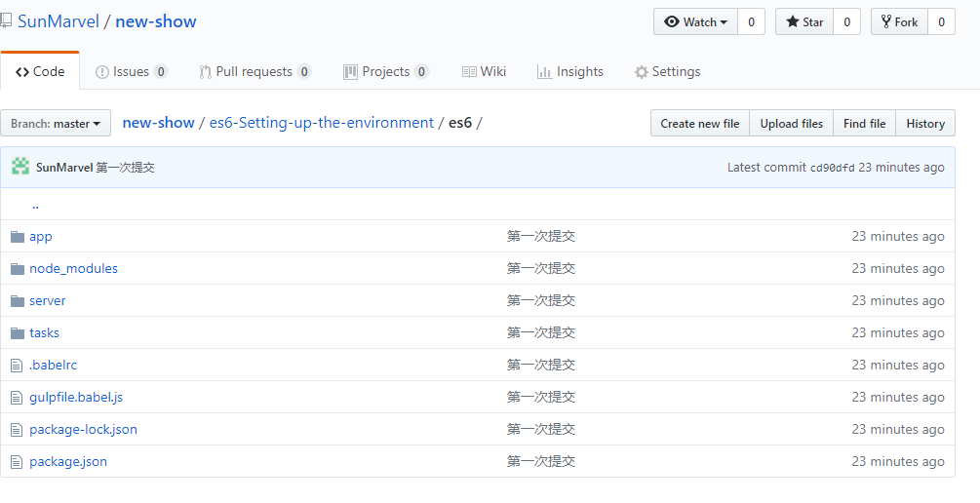Open the stargazers count next to Star
The height and width of the screenshot is (503, 980).
pyautogui.click(x=846, y=21)
